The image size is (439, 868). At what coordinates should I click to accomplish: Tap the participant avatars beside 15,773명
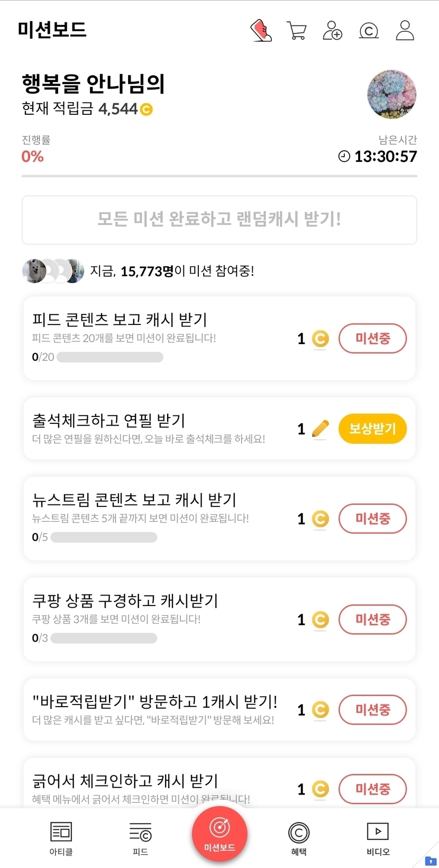pos(53,271)
